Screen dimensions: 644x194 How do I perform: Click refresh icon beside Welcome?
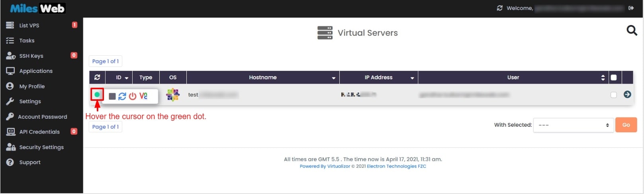500,8
